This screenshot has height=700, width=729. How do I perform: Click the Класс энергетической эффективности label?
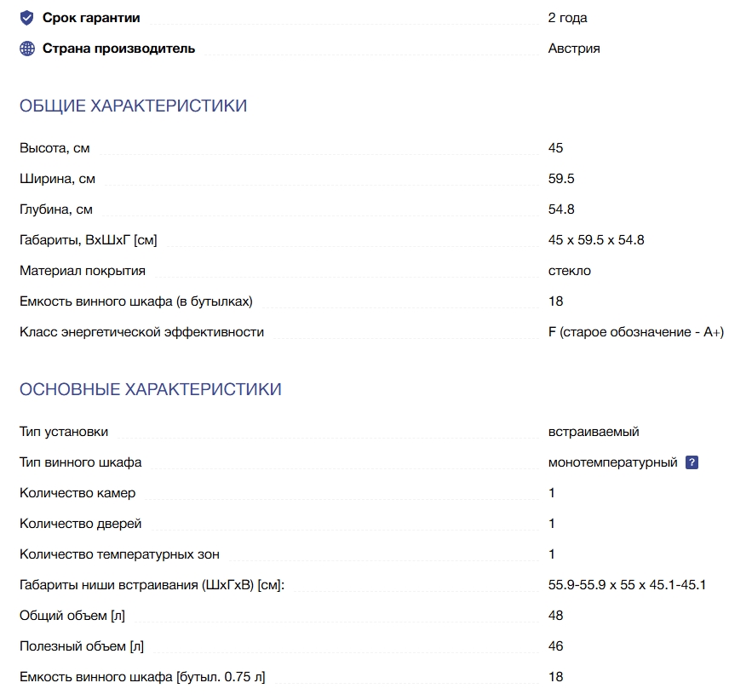pos(141,332)
